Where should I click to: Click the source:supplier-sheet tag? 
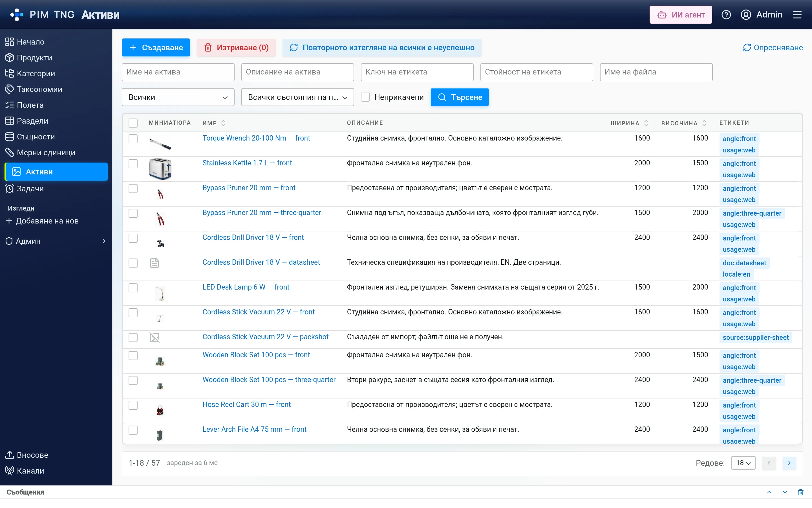756,337
